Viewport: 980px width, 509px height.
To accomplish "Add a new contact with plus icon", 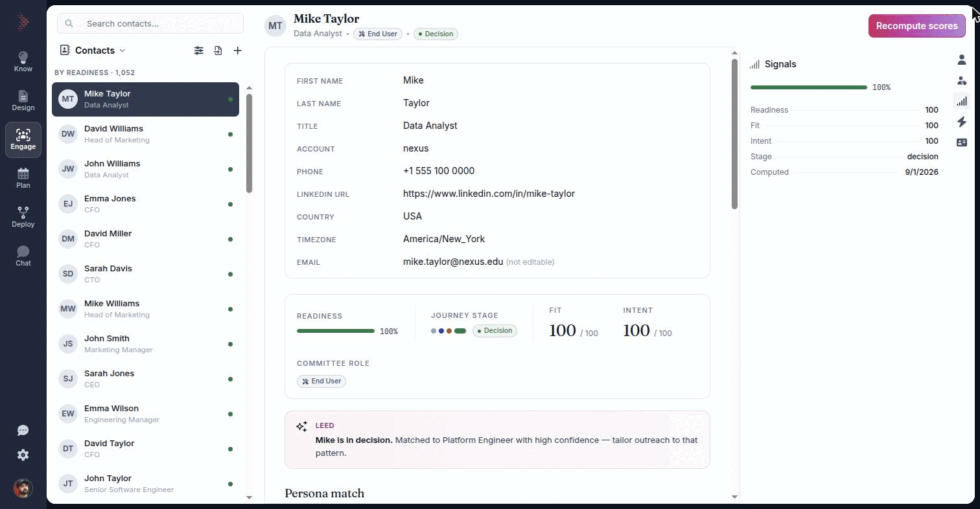I will [x=238, y=51].
